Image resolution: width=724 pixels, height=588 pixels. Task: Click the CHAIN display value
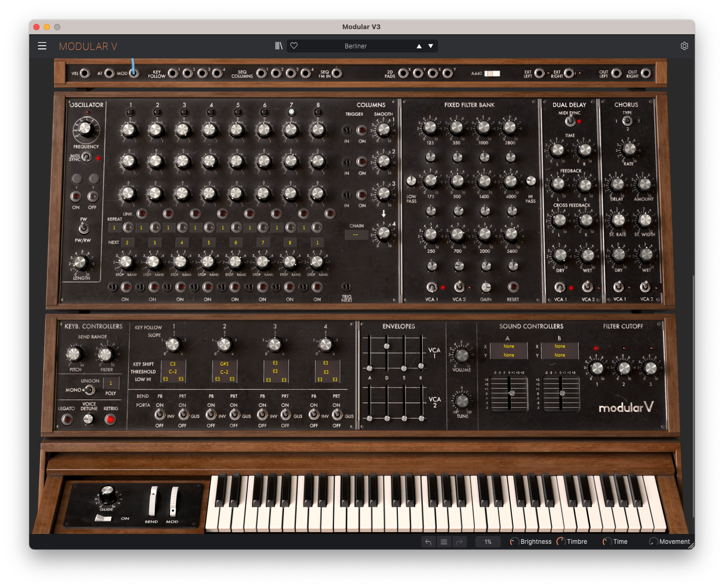point(356,235)
